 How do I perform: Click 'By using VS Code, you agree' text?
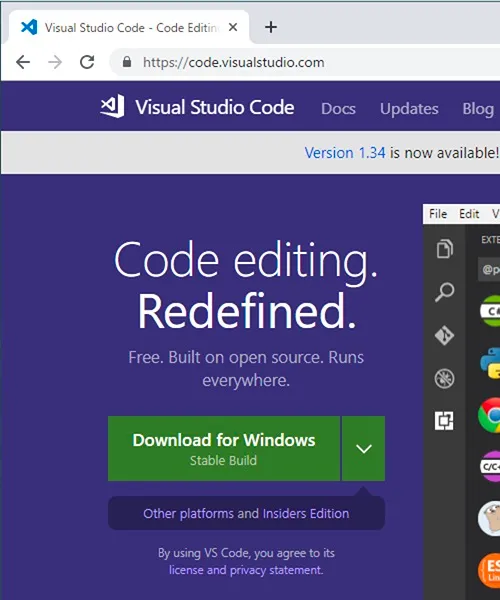point(246,553)
